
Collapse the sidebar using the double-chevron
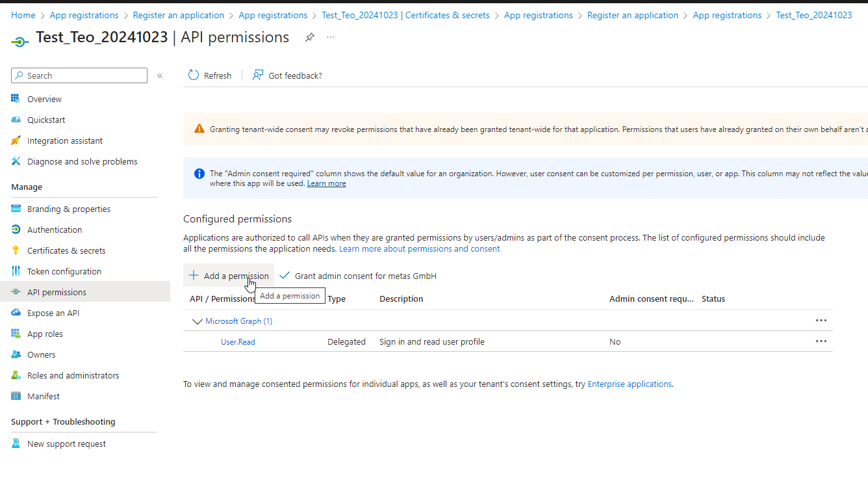[x=160, y=75]
